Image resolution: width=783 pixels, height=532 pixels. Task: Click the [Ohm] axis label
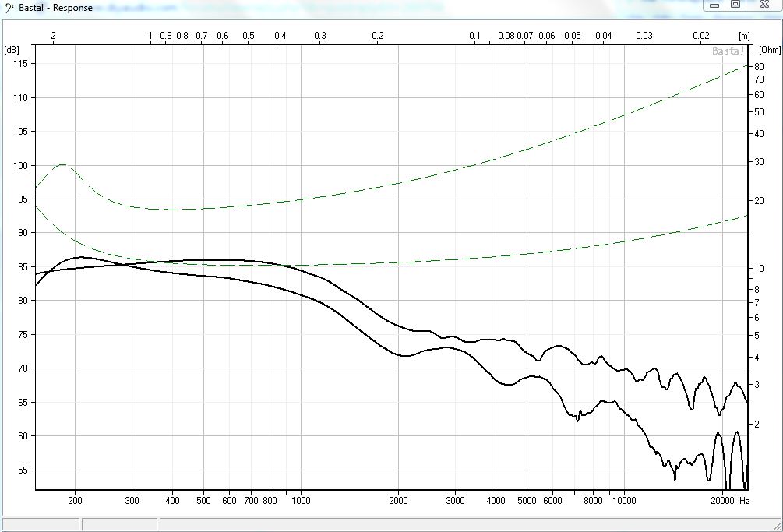tap(769, 50)
